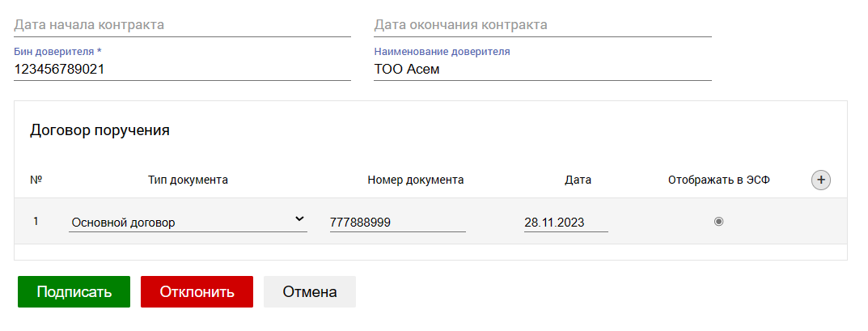
Task: Select row number 1 in the table
Action: 36,222
